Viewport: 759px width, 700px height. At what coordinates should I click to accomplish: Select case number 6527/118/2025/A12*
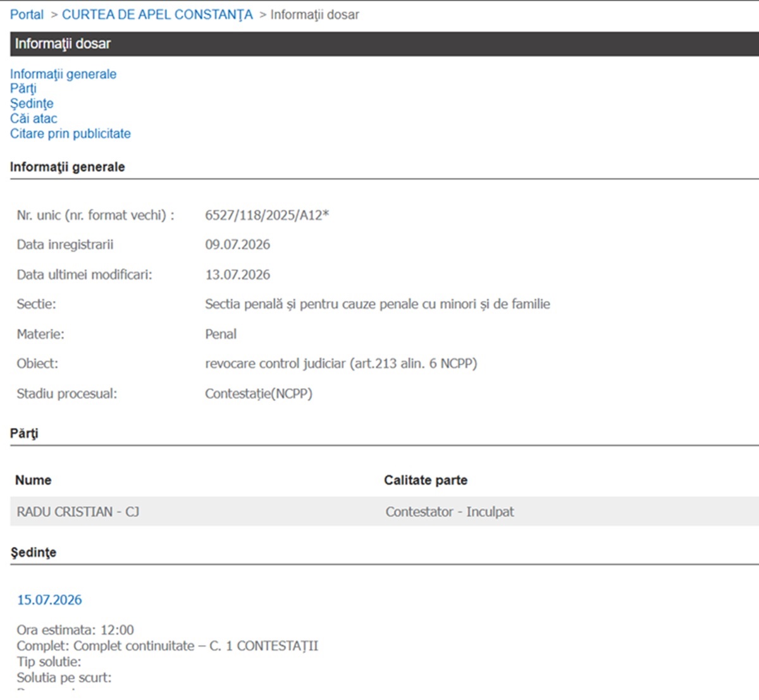pos(267,215)
